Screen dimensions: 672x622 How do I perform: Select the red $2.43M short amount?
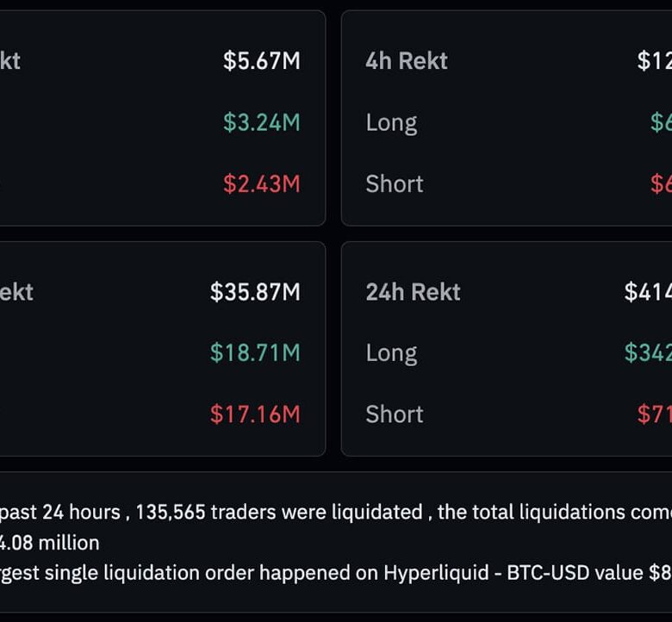[x=261, y=183]
